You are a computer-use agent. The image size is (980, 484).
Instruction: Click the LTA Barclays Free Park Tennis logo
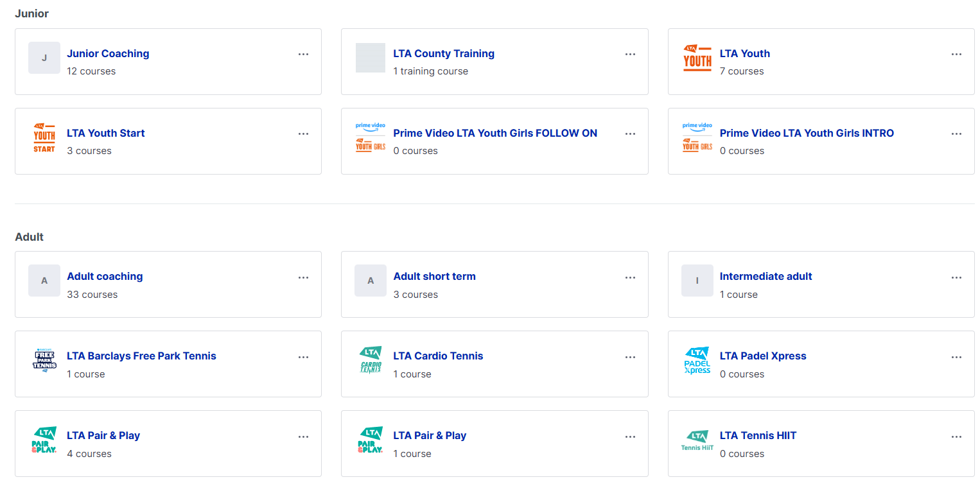pos(44,360)
